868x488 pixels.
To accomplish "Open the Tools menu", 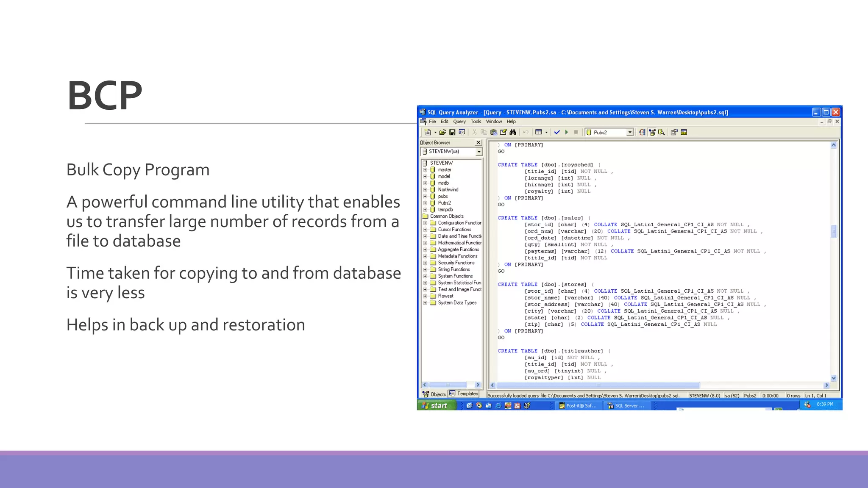I will point(476,122).
